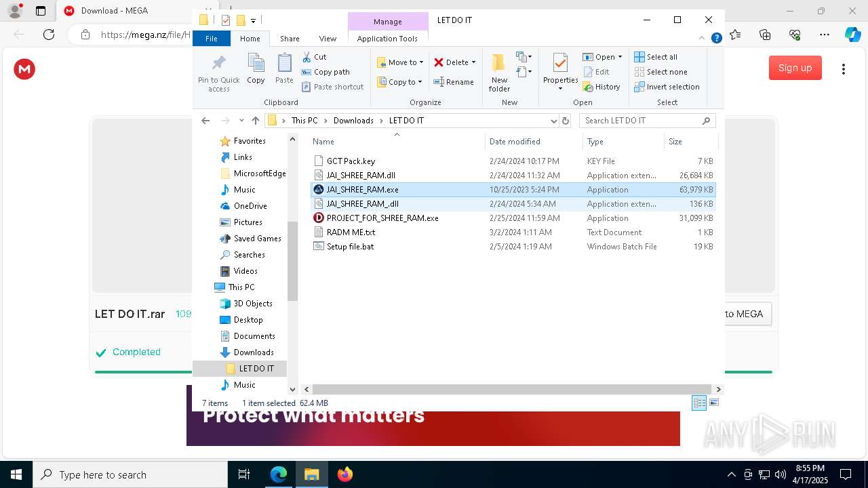Image resolution: width=868 pixels, height=488 pixels.
Task: Click Select none in ribbon
Action: (660, 72)
